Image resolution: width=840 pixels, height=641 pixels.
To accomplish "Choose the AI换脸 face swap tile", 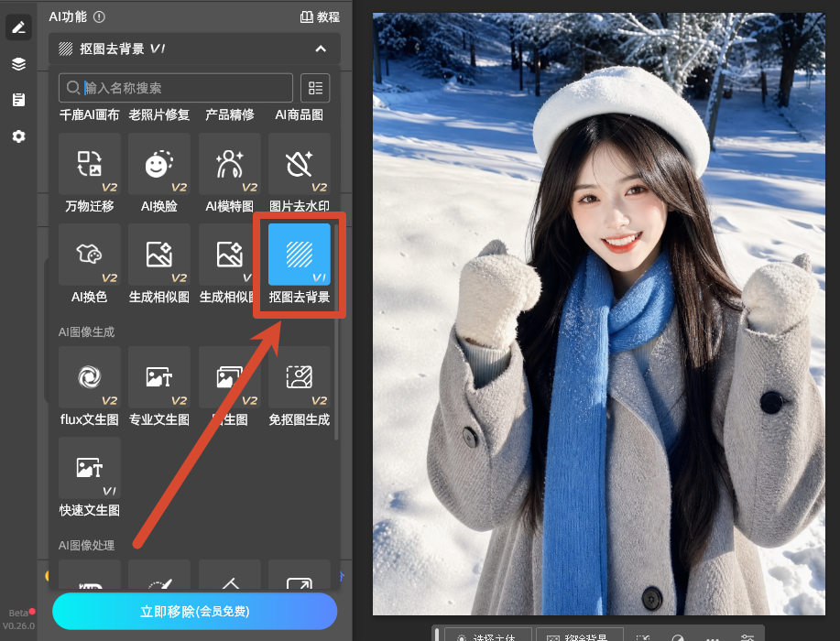I will [159, 164].
